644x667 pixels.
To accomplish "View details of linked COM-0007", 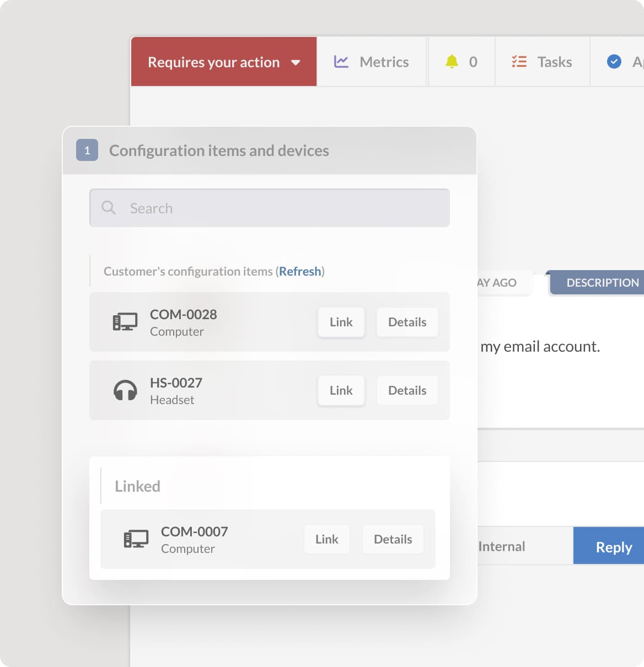I will tap(393, 539).
